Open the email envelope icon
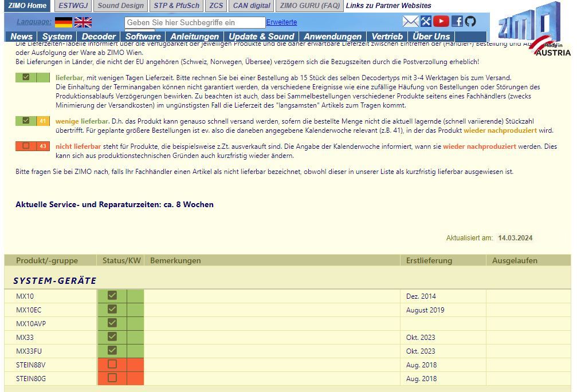The width and height of the screenshot is (577, 392). pos(410,21)
